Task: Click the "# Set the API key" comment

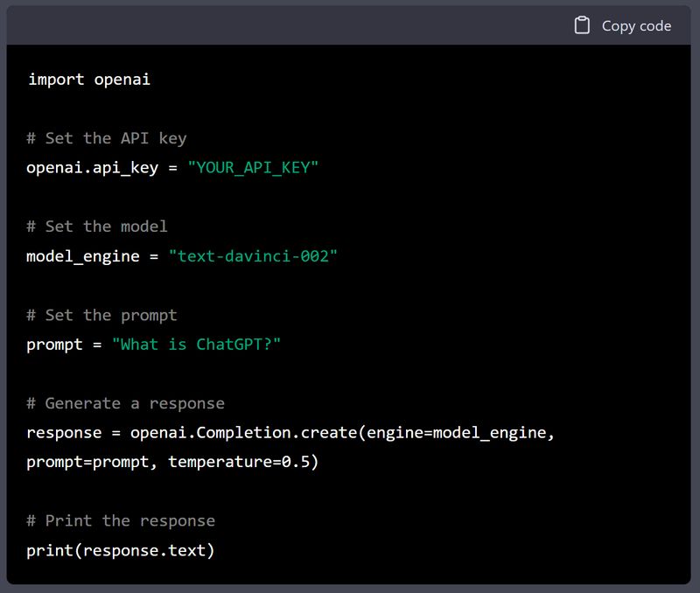Action: coord(106,138)
